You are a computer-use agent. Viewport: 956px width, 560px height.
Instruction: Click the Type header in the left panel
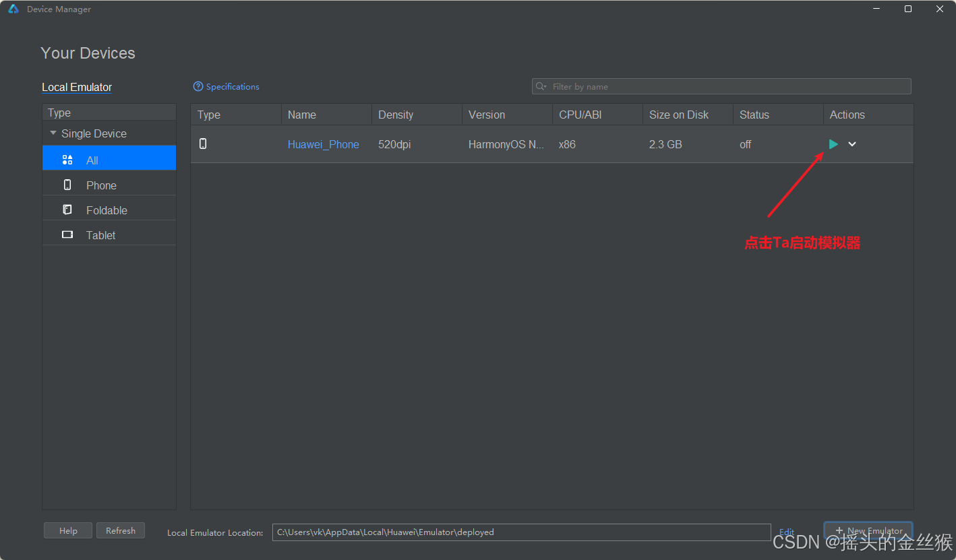pos(109,113)
